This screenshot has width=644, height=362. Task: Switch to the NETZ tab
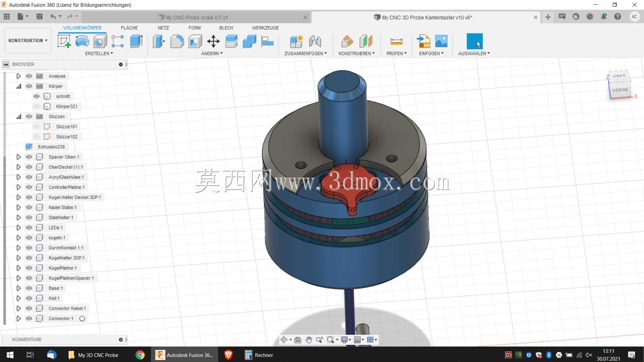[163, 28]
